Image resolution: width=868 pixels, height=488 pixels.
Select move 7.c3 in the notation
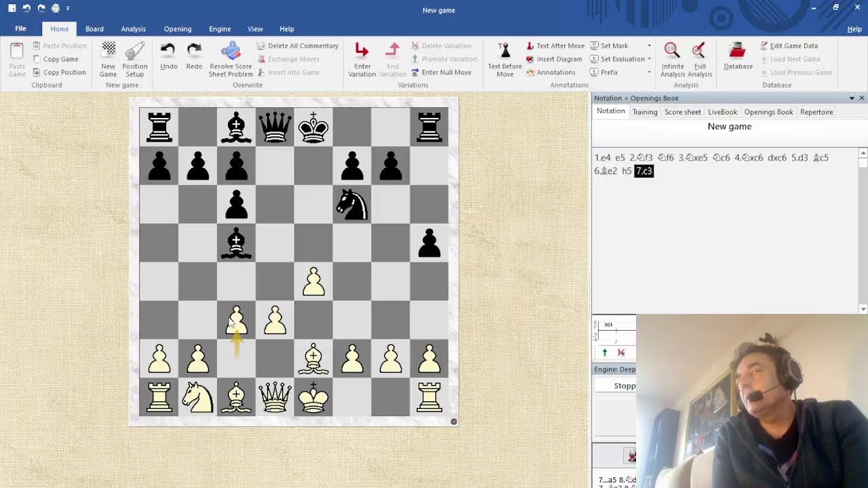[644, 171]
